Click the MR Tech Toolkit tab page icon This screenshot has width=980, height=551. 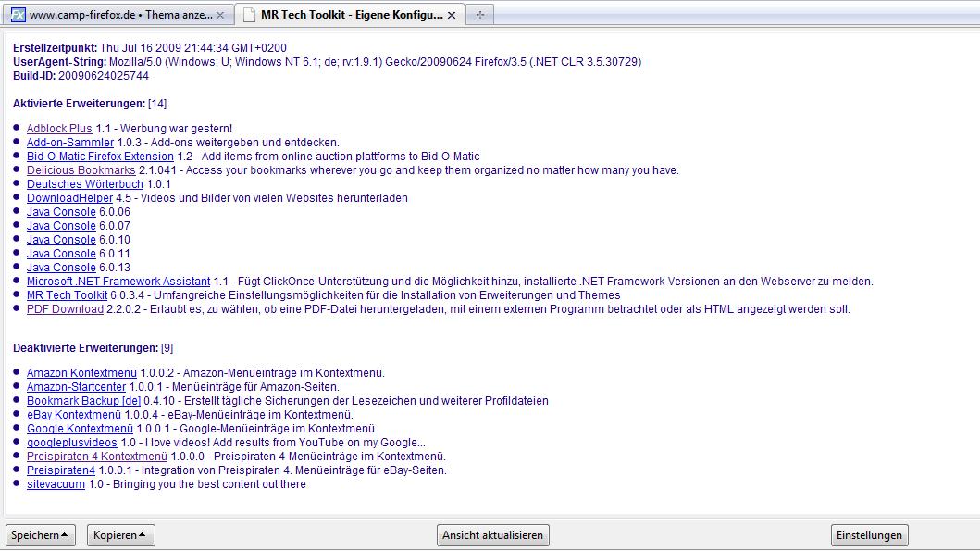[x=249, y=15]
